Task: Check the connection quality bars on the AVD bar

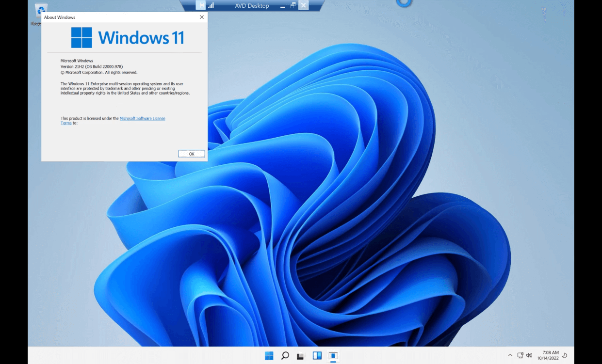Action: tap(211, 5)
